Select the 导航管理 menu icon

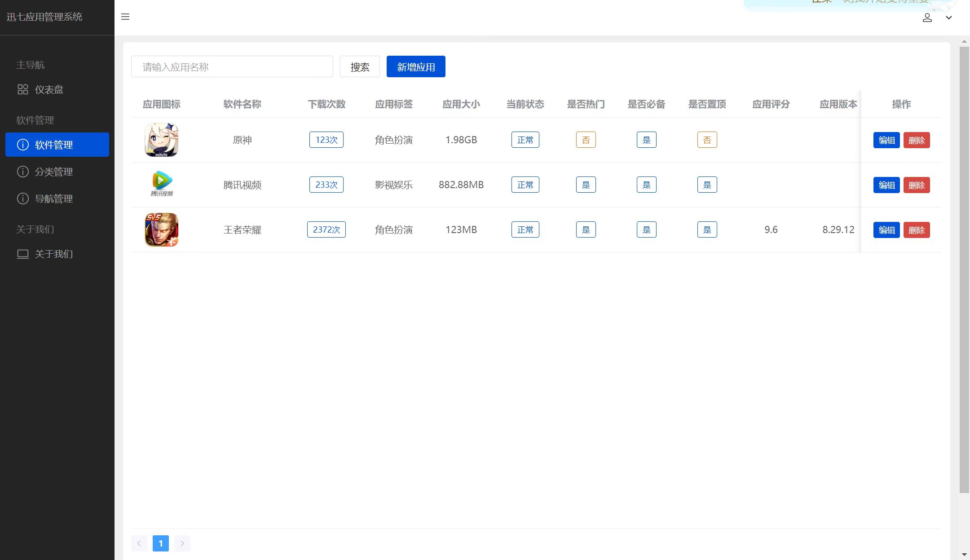[23, 198]
